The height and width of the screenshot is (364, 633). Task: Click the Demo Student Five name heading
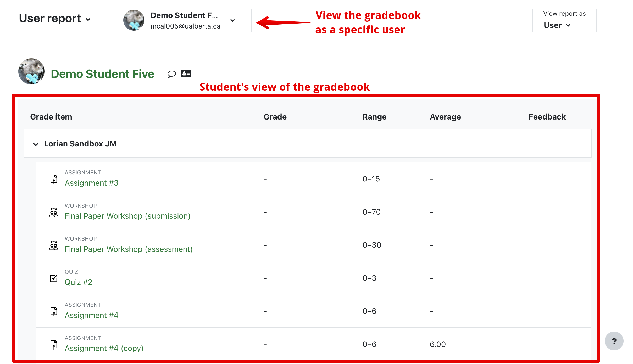point(102,74)
